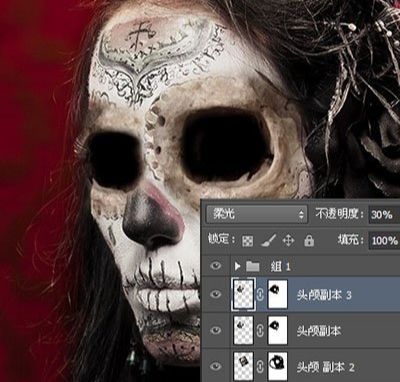Select 头颅 副本 2 layer thumbnail
400x382 pixels.
pos(243,366)
